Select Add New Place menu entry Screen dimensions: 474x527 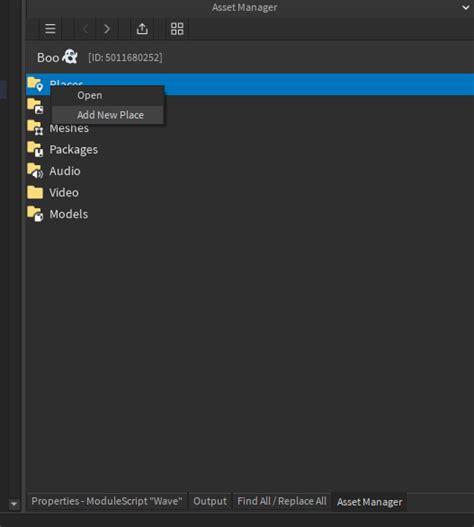pyautogui.click(x=108, y=115)
